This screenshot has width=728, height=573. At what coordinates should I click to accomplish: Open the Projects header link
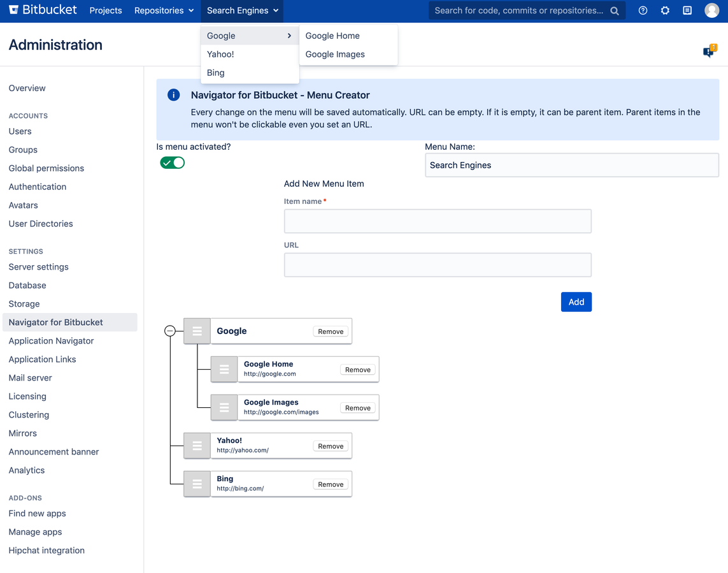click(105, 10)
